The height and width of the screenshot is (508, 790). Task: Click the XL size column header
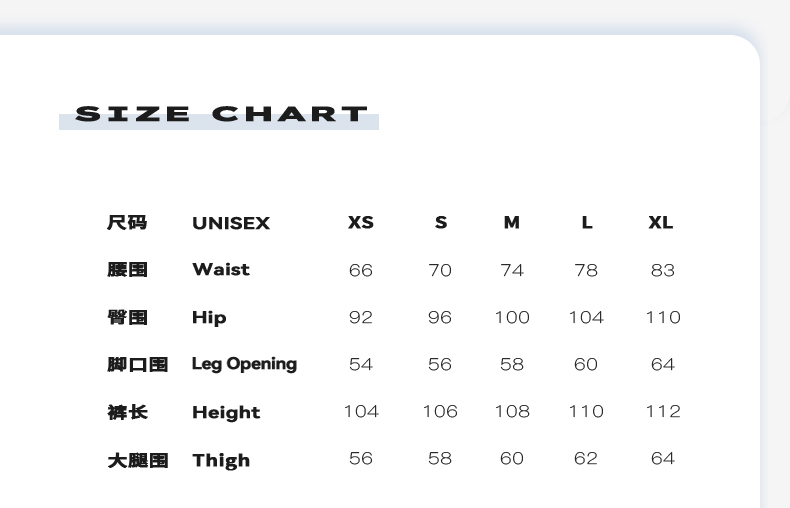click(x=661, y=222)
